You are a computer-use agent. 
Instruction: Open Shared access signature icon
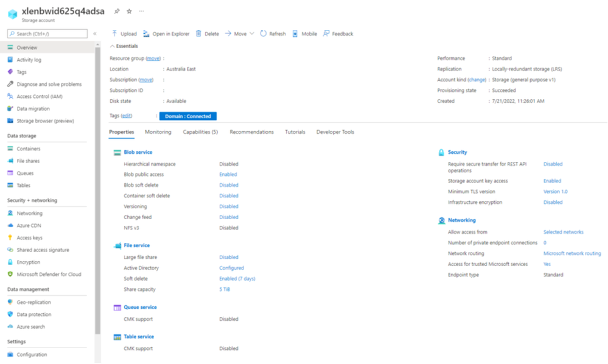coord(10,250)
